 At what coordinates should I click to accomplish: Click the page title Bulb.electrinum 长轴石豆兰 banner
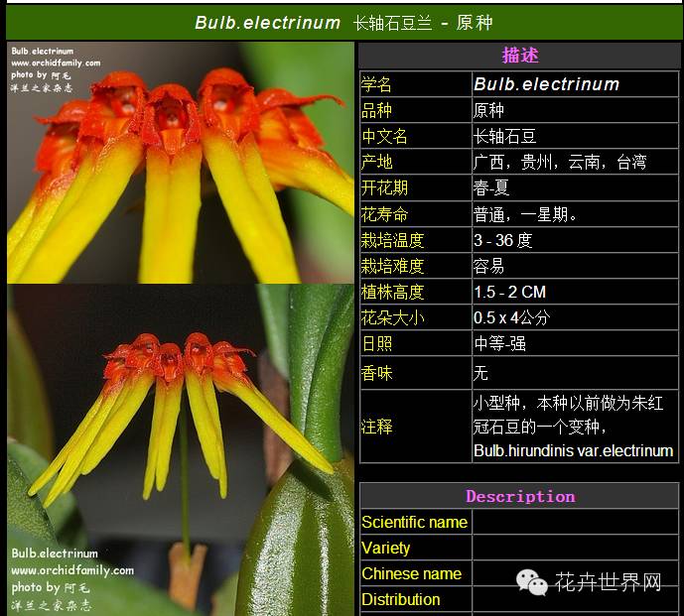(x=342, y=22)
